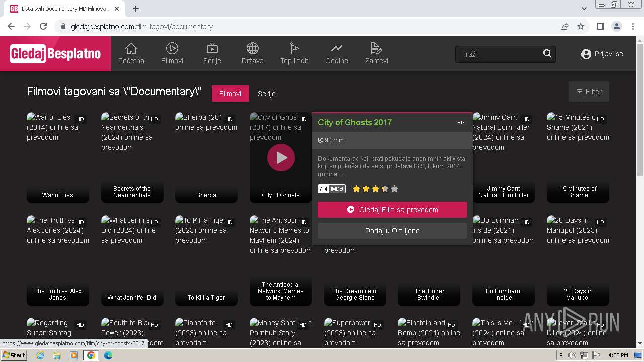Reload the page
Screen dimensions: 644x362
[x=43, y=27]
